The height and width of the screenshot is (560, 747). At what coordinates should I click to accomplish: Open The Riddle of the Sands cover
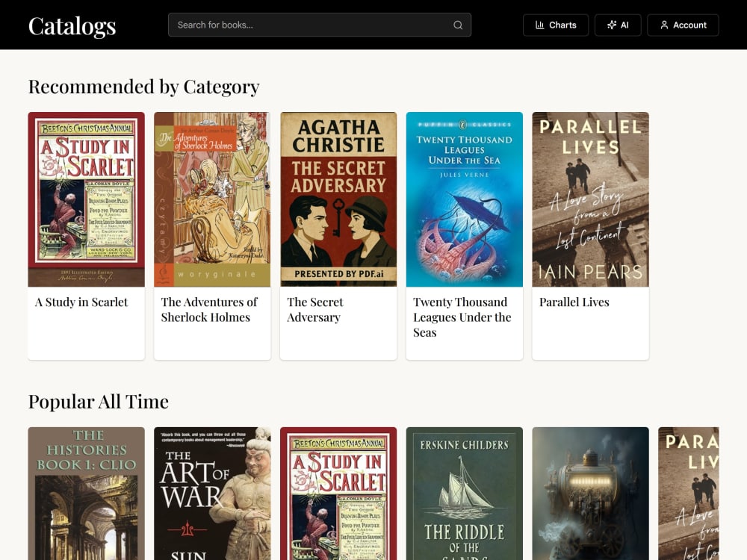tap(465, 494)
